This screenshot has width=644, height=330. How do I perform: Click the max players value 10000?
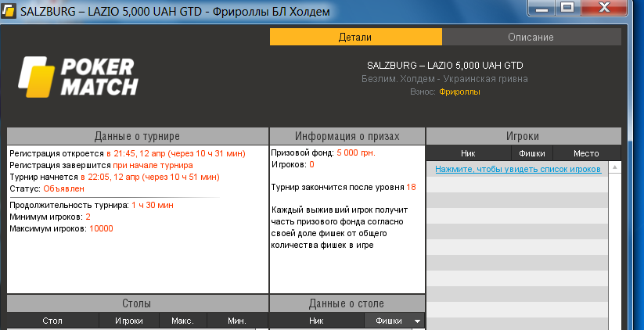[x=101, y=228]
